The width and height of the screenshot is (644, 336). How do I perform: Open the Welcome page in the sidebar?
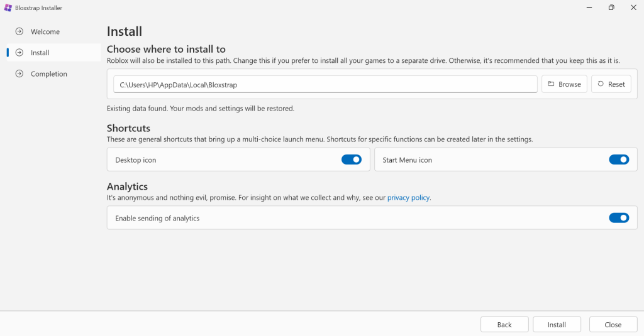53,31
